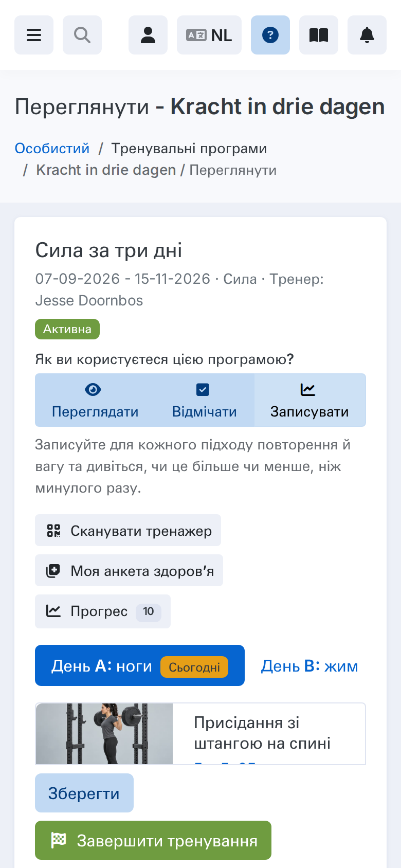Open search via magnifier icon
This screenshot has width=401, height=868.
82,35
